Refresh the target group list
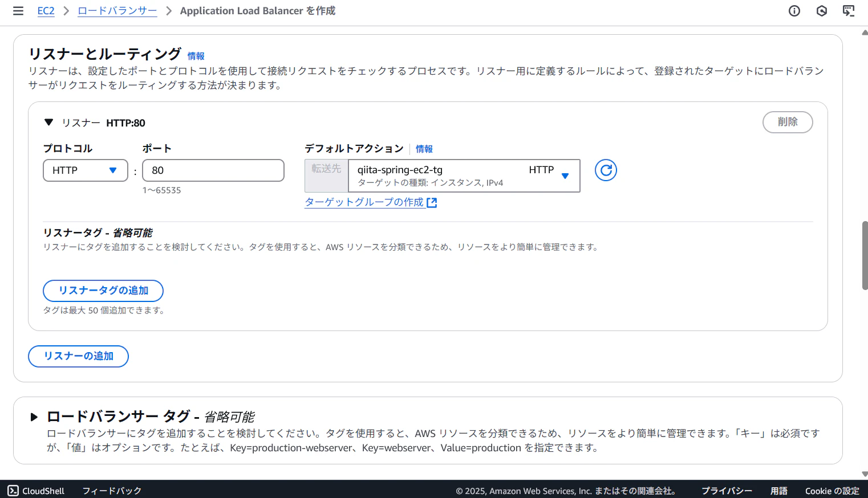This screenshot has height=498, width=868. click(606, 170)
